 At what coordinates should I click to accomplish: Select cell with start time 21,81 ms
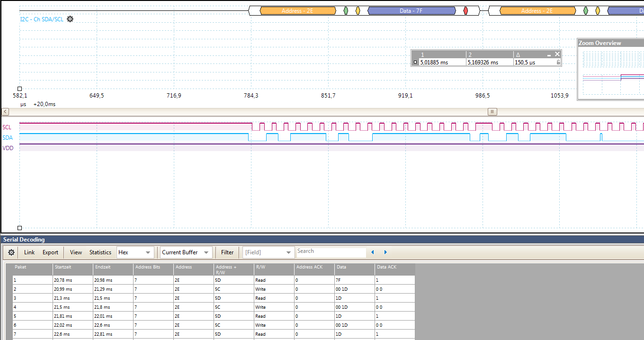(x=73, y=316)
